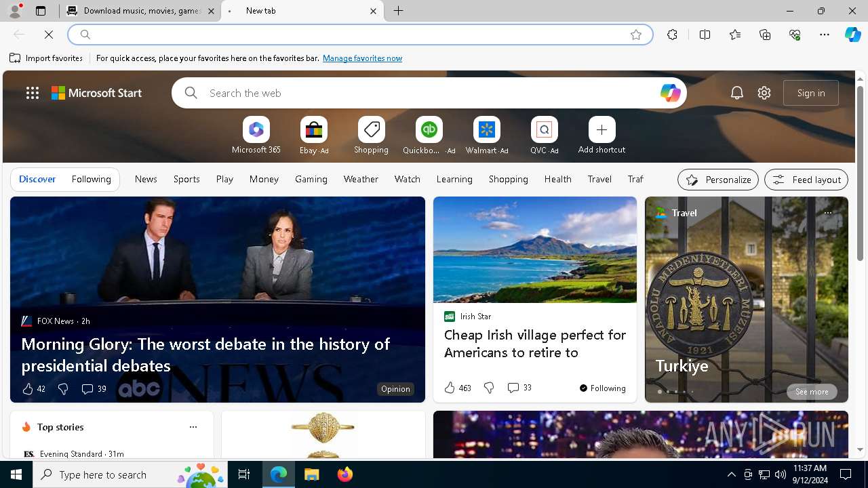868x488 pixels.
Task: Open Morning Glory debate article headline
Action: [205, 354]
